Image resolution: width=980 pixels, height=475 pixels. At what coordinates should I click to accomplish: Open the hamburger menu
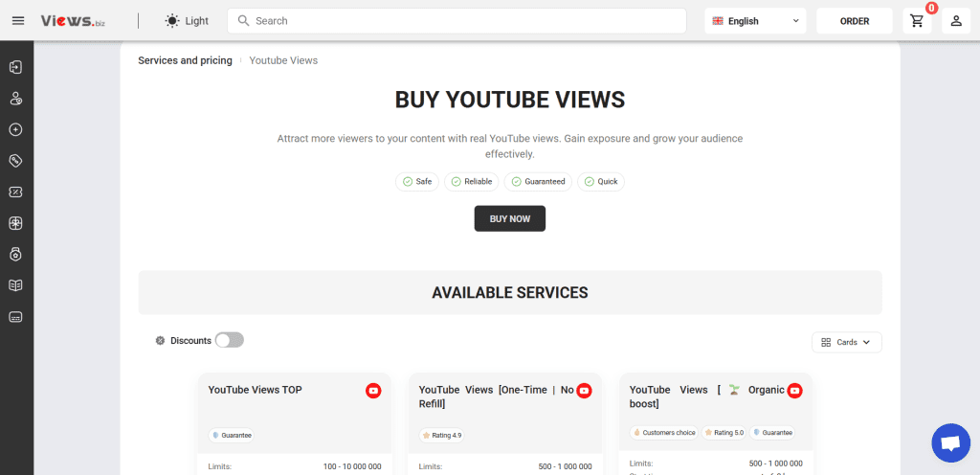18,21
